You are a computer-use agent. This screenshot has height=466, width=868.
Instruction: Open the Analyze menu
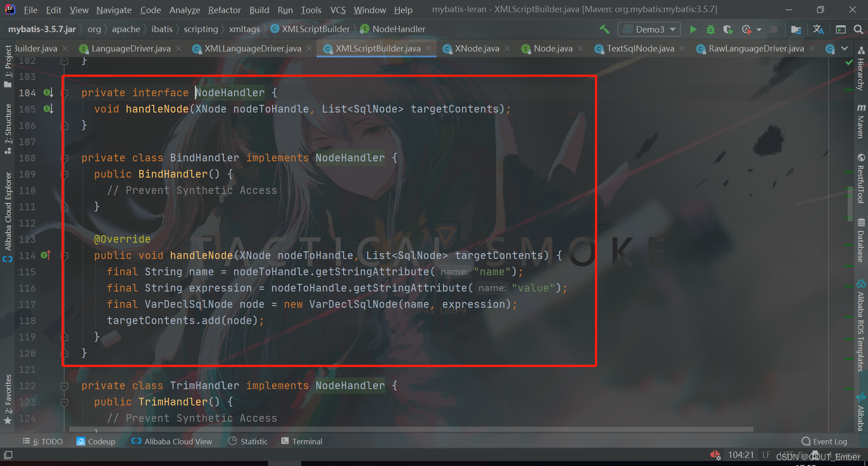click(184, 9)
